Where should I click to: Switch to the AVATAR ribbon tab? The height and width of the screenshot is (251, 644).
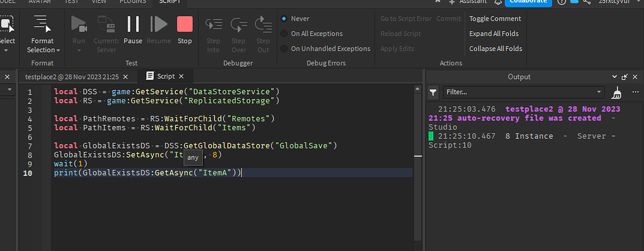[40, 2]
